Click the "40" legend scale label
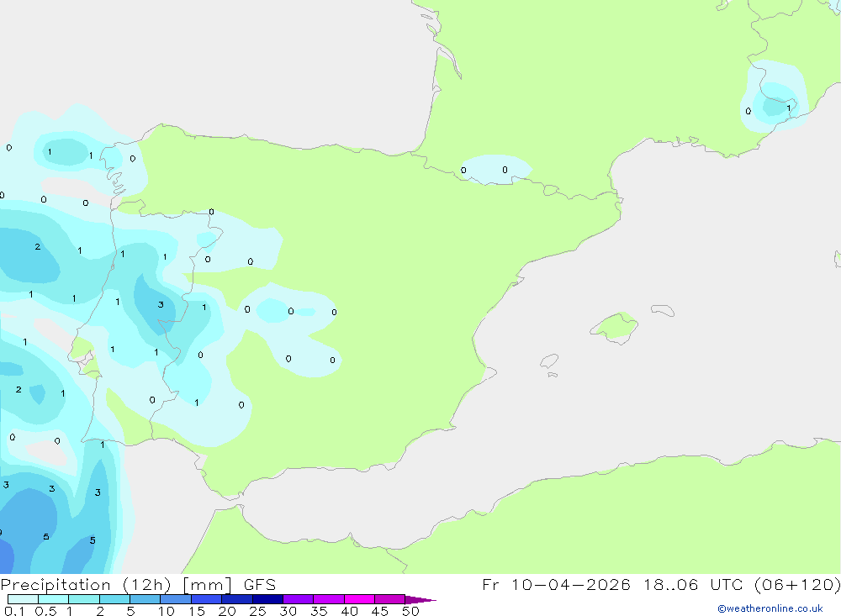The height and width of the screenshot is (616, 841). (x=350, y=611)
